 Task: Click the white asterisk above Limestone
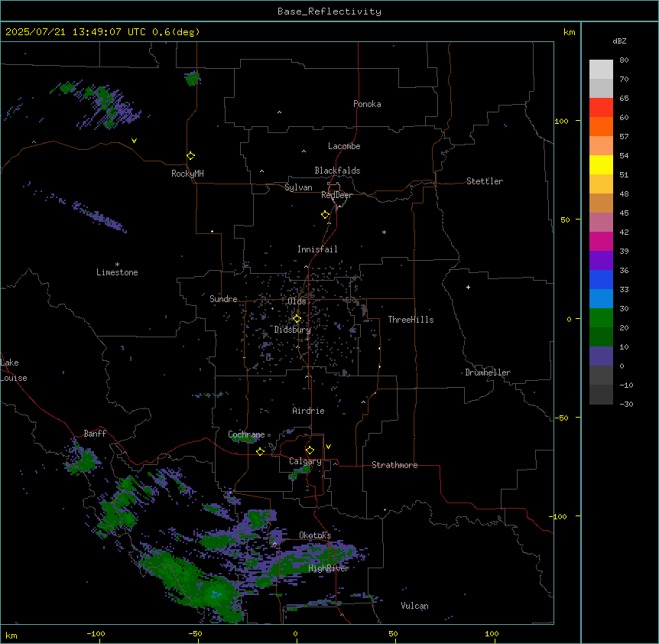tap(117, 264)
